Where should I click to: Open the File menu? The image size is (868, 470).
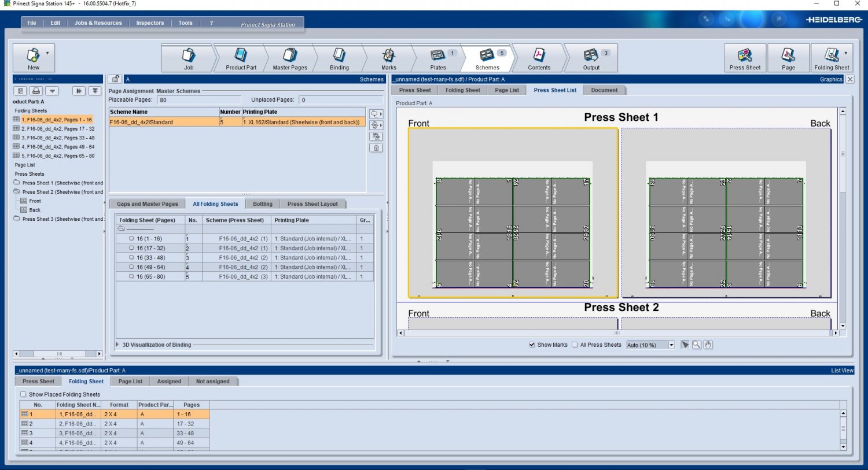point(32,23)
